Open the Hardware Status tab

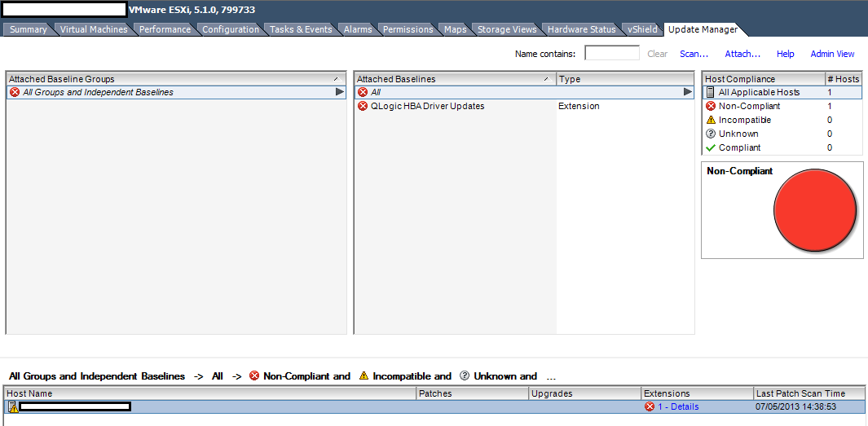click(581, 29)
